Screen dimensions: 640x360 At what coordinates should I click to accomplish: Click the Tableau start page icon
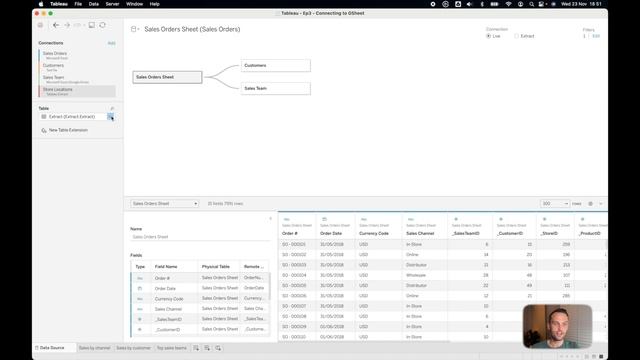point(40,25)
